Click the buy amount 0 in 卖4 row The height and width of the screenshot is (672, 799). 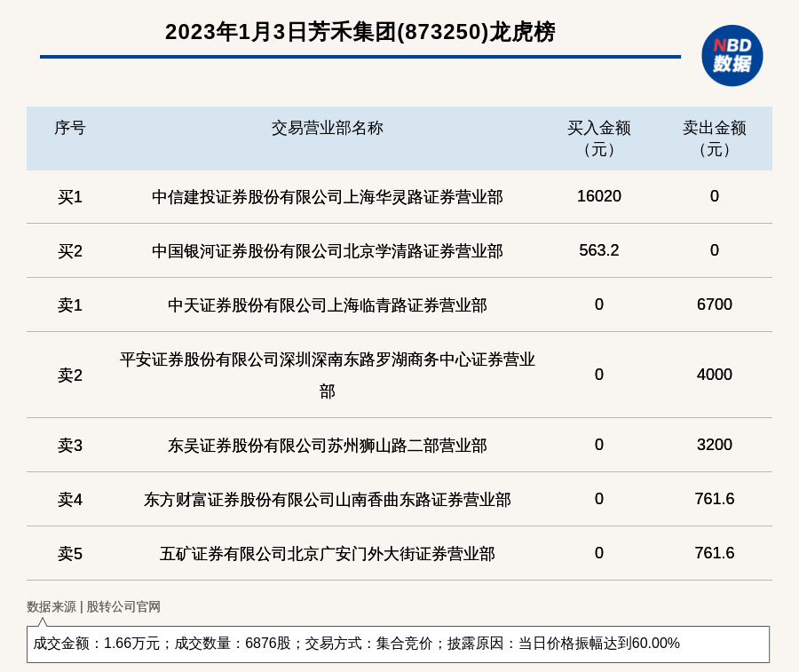coord(598,499)
